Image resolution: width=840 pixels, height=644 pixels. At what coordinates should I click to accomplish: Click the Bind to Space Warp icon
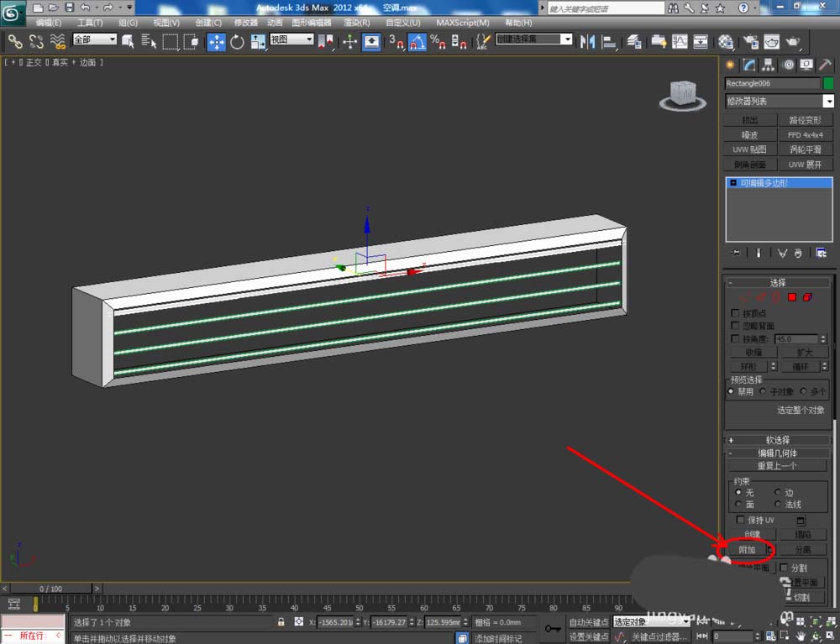click(x=57, y=41)
